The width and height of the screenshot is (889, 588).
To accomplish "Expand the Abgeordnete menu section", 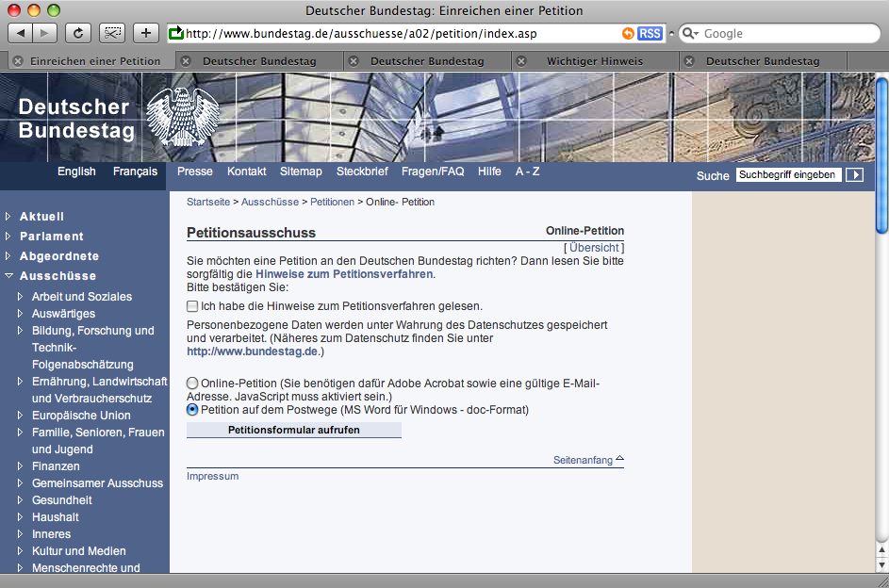I will click(x=8, y=256).
